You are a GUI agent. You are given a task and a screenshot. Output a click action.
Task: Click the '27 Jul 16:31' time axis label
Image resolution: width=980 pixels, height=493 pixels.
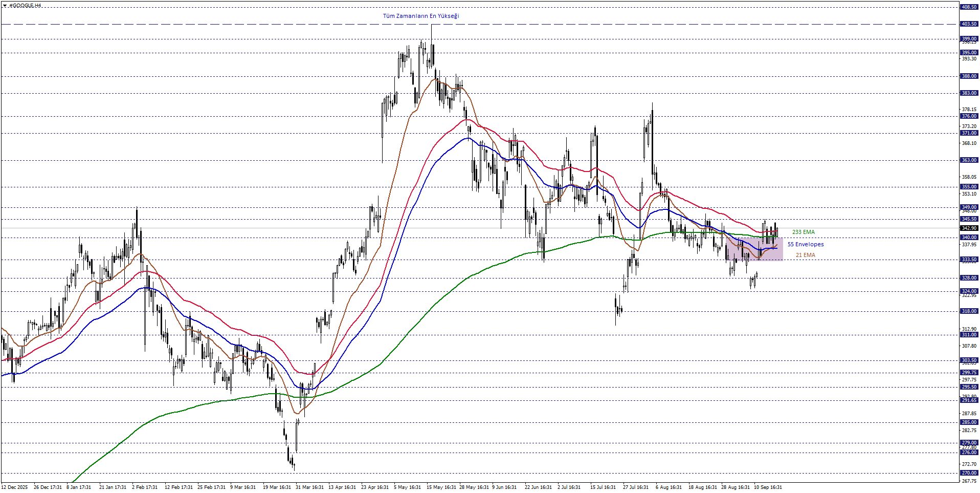[635, 487]
